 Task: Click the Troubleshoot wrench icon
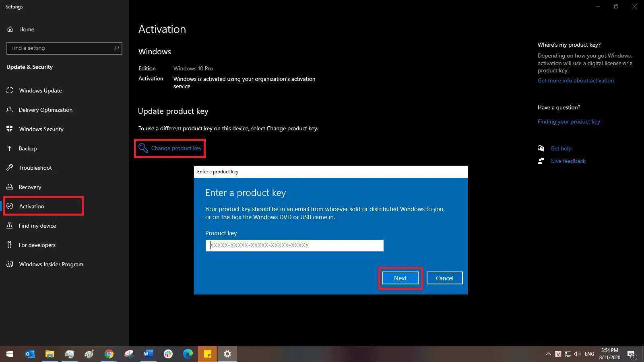pos(10,168)
